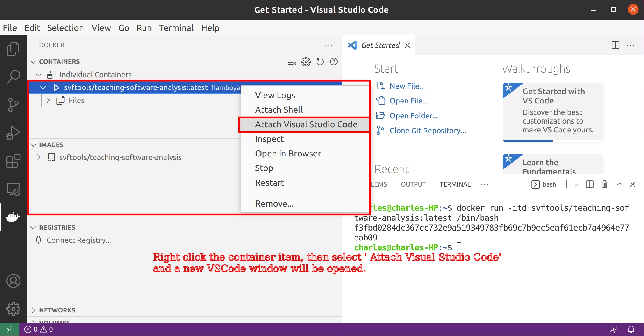Click the Clone Git Repository link
This screenshot has height=336, width=644.
coord(428,131)
